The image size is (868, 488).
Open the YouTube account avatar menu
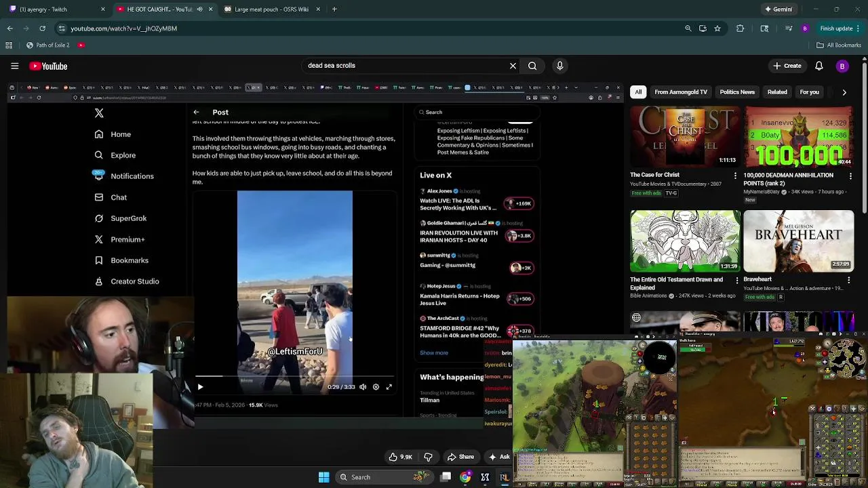pyautogui.click(x=842, y=66)
